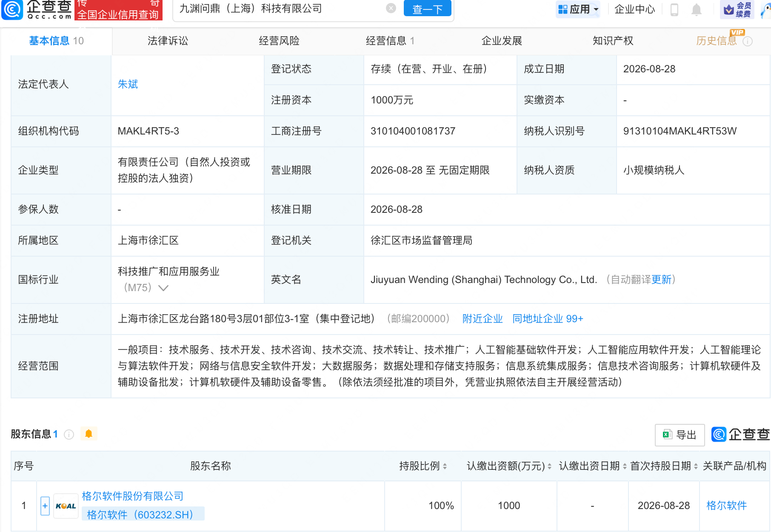Open the 经营信息 tab

click(390, 41)
